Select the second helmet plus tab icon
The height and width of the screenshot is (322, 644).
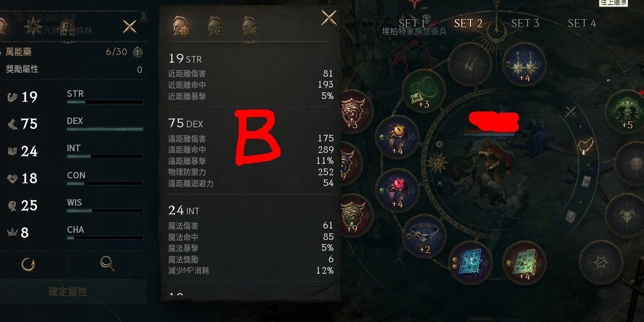coord(215,26)
